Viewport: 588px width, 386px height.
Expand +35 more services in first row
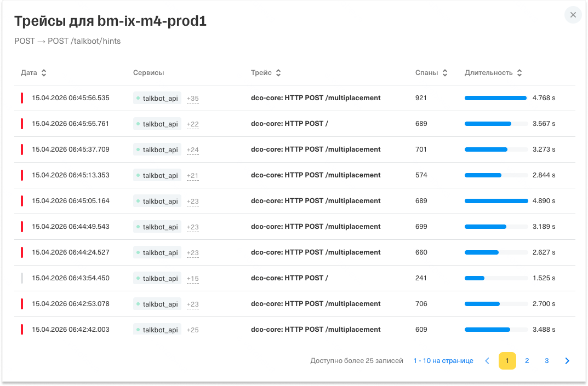193,99
